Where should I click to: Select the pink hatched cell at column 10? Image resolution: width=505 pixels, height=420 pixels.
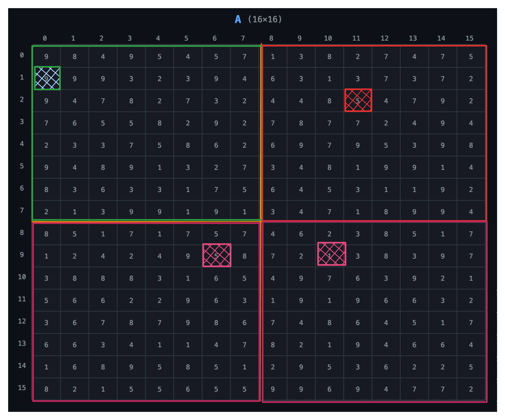coord(332,254)
